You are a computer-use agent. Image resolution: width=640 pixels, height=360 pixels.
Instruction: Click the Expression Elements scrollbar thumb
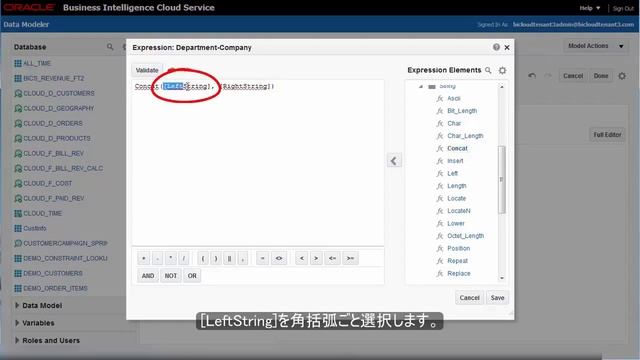pyautogui.click(x=502, y=180)
